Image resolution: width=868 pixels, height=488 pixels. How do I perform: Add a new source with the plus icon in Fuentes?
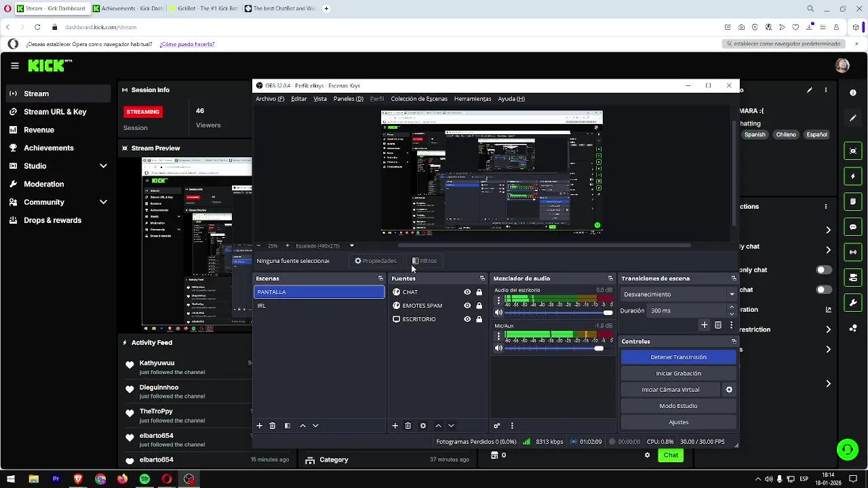point(395,426)
